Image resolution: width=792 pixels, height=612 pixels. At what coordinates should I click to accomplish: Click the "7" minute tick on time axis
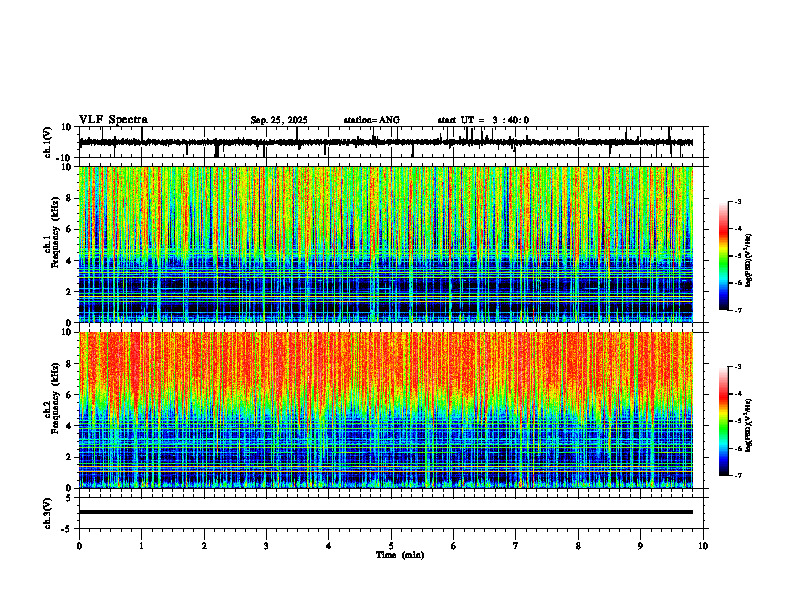[x=516, y=546]
